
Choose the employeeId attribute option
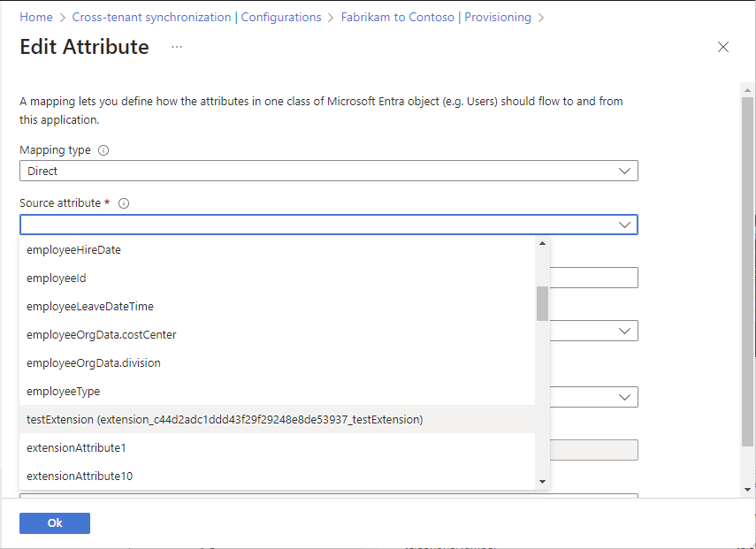tap(56, 278)
